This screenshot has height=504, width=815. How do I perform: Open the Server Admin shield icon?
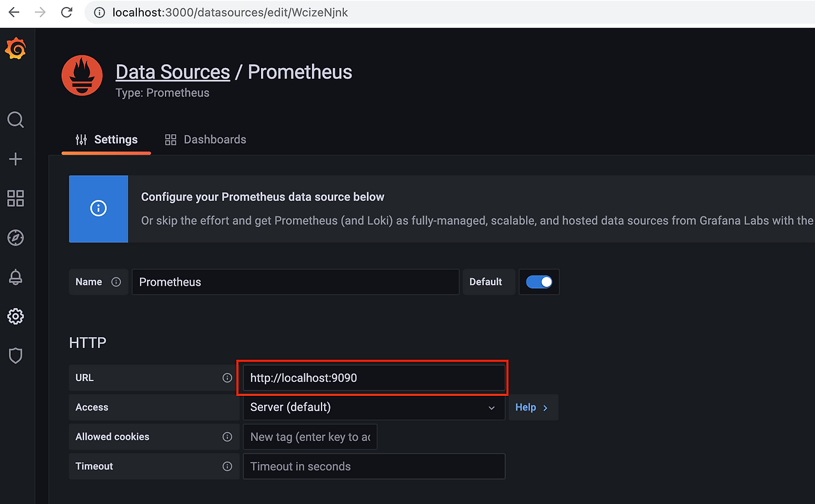(x=16, y=356)
